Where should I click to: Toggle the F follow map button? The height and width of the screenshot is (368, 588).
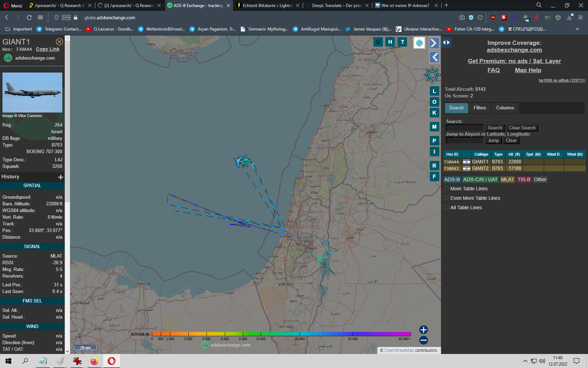[434, 177]
